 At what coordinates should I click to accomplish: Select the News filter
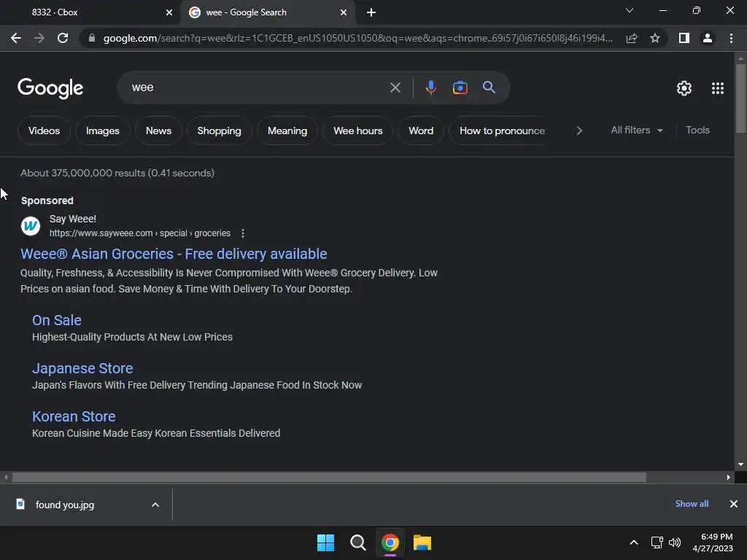pyautogui.click(x=158, y=131)
